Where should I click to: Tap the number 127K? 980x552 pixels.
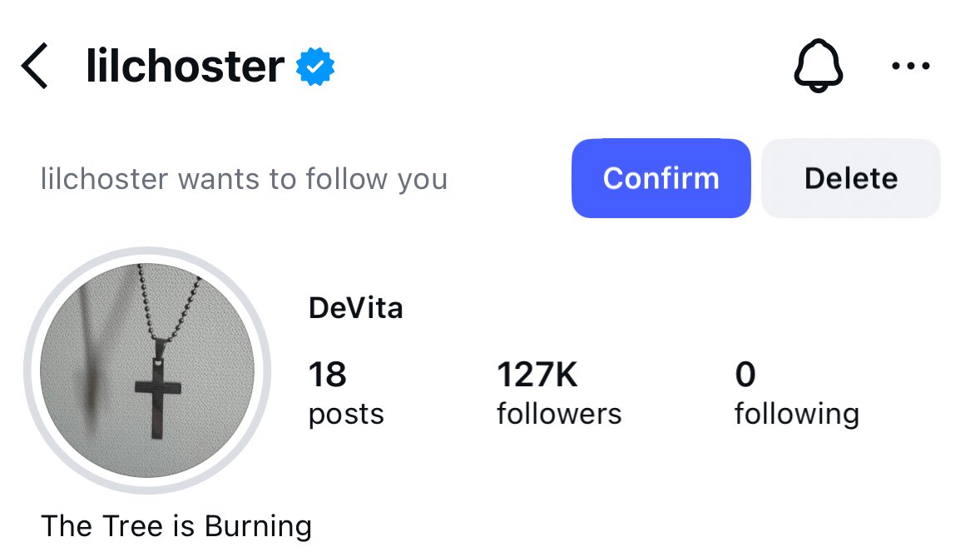point(537,375)
